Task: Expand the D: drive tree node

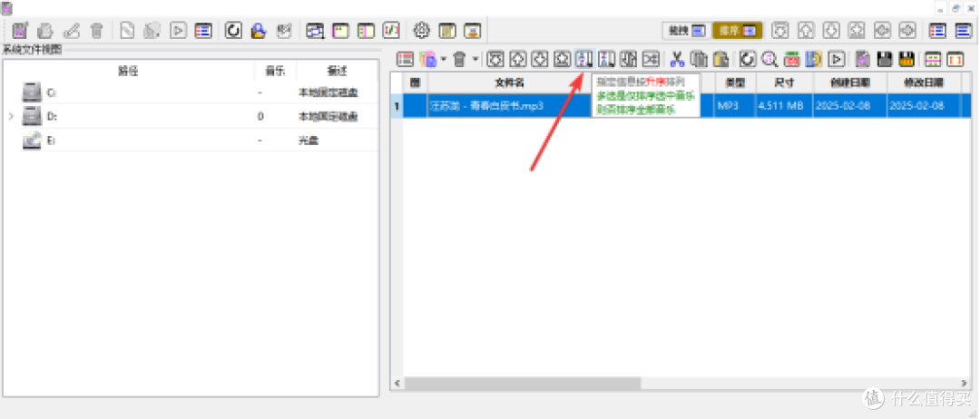Action: pyautogui.click(x=11, y=116)
